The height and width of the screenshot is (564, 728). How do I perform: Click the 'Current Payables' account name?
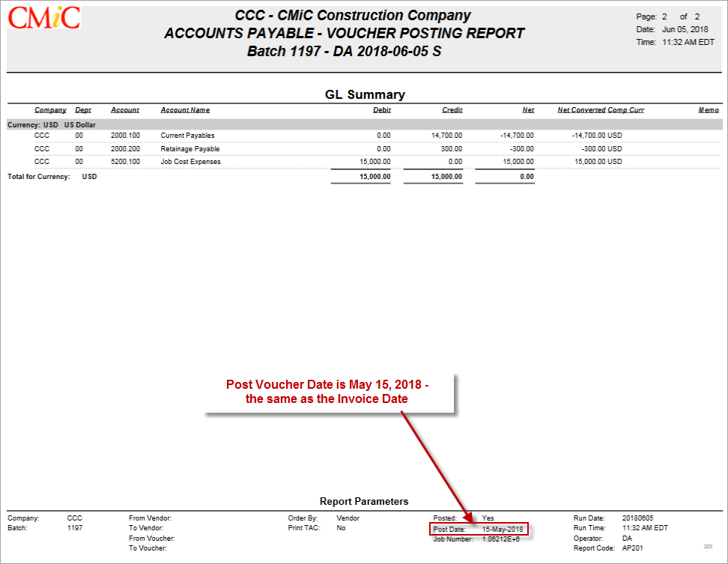click(x=187, y=136)
